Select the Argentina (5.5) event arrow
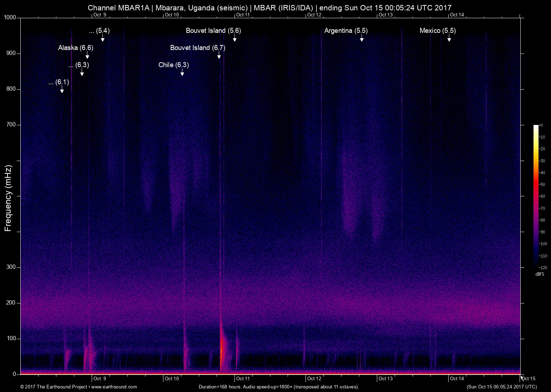 (x=362, y=38)
